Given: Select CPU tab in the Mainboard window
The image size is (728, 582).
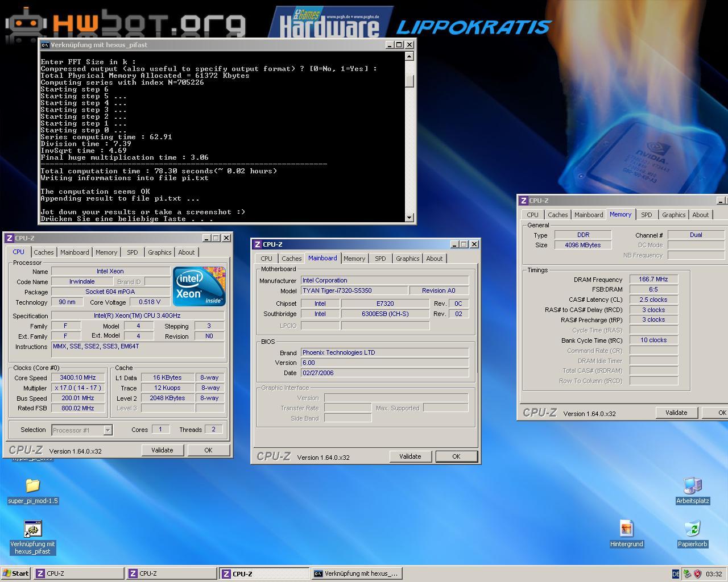Looking at the screenshot, I should (266, 259).
